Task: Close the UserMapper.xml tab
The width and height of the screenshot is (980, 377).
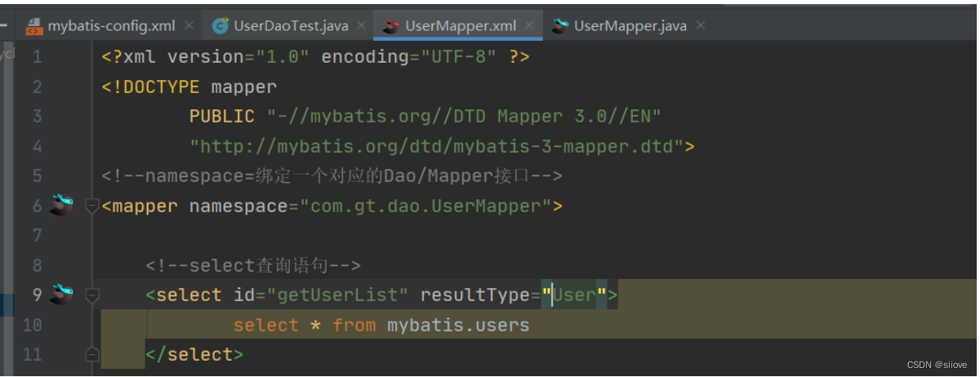Action: coord(530,26)
